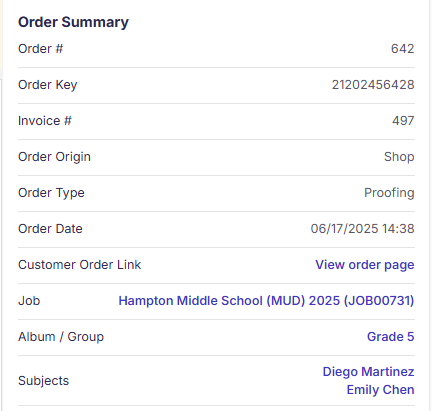Click the Order Key label
Screen dimensions: 432x411
click(x=48, y=85)
